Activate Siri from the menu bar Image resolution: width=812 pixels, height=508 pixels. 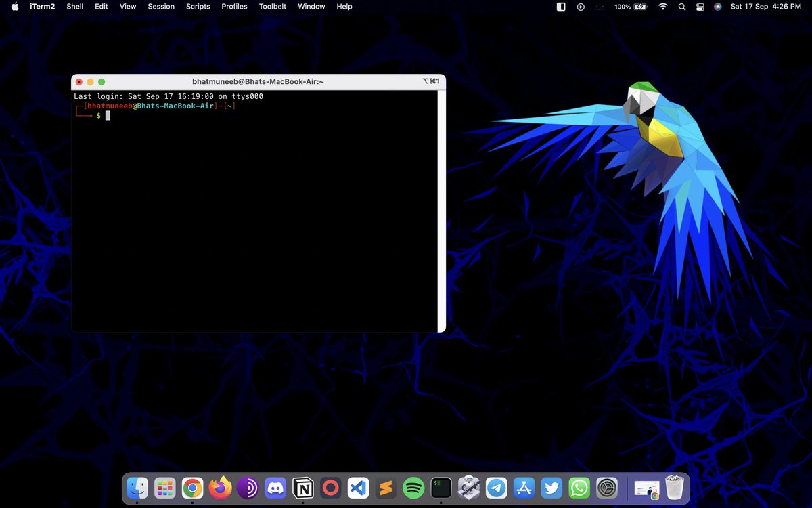coord(718,7)
